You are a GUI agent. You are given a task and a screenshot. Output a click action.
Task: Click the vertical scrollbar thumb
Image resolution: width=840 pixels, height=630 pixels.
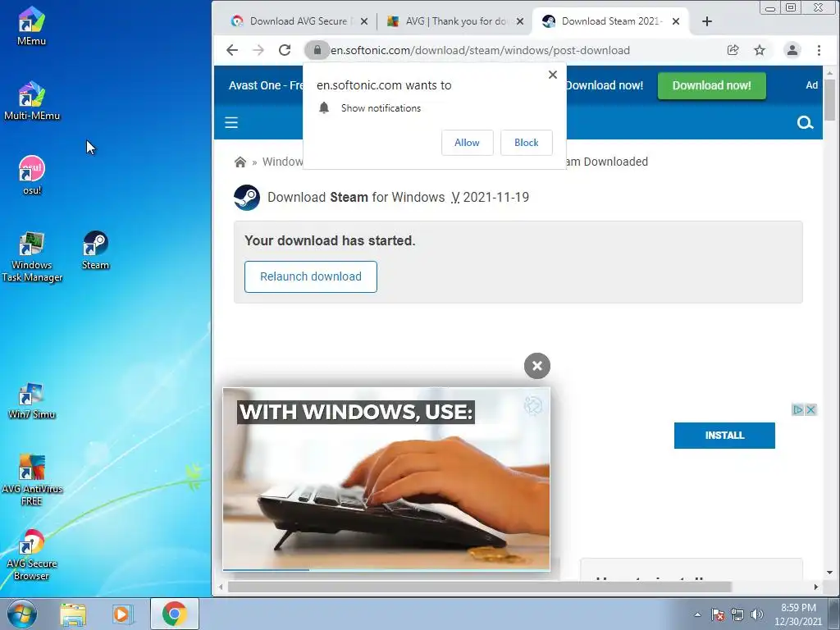click(x=829, y=99)
